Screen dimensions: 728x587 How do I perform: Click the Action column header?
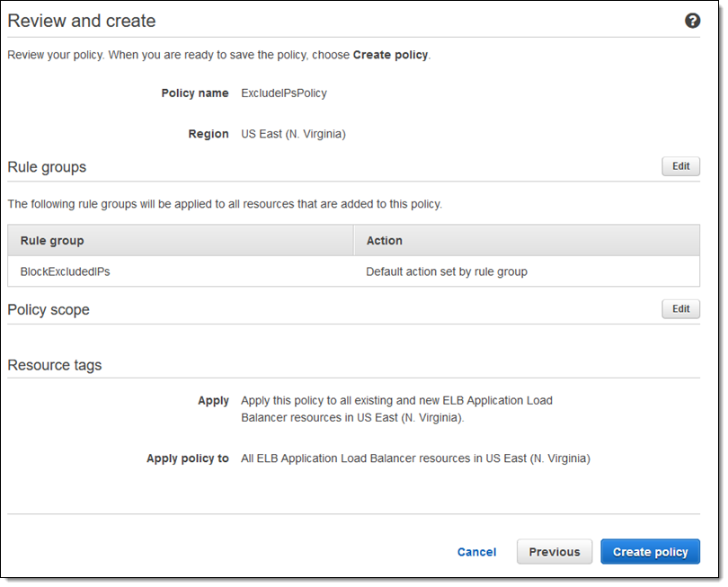click(x=384, y=241)
